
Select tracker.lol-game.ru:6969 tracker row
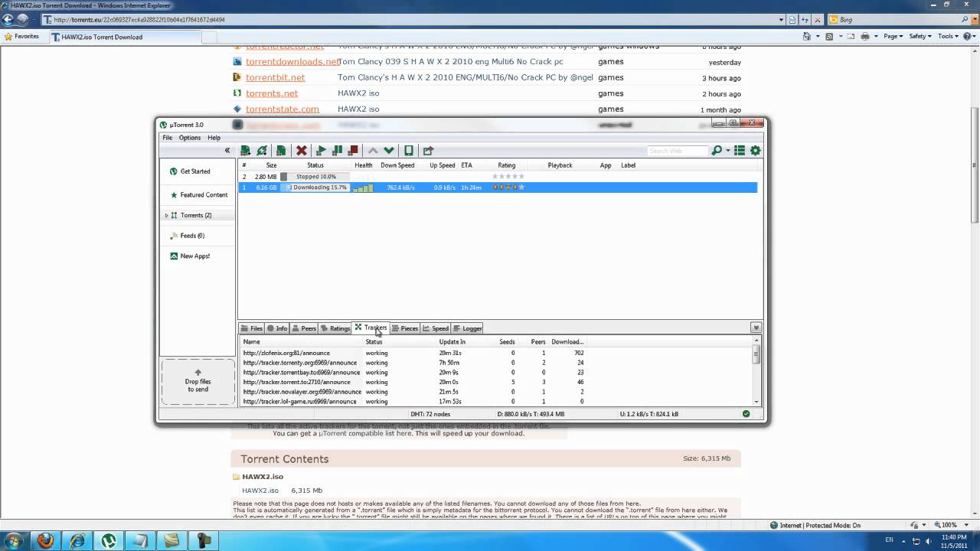[x=495, y=401]
